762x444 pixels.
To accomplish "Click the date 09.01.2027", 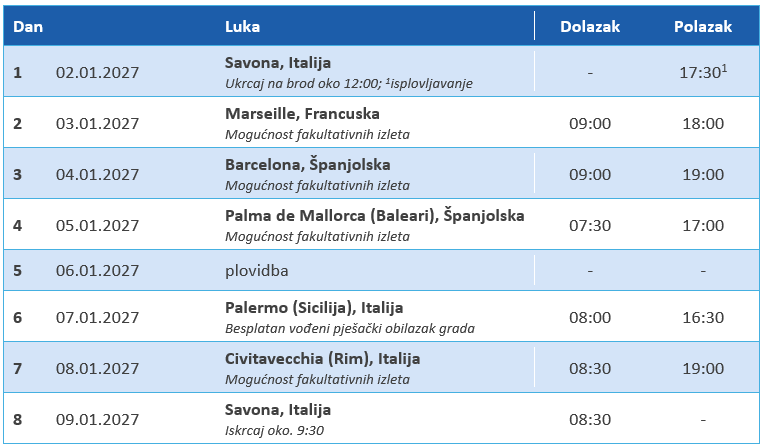I will (97, 420).
